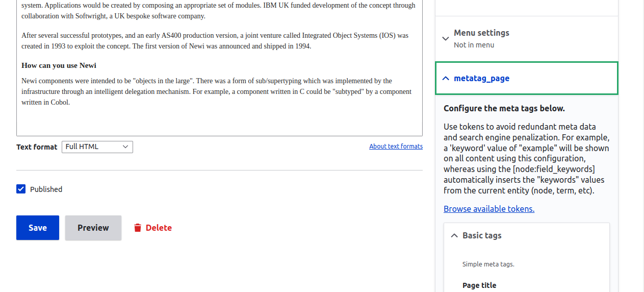
Task: Follow the Browse available tokens link
Action: (x=489, y=209)
